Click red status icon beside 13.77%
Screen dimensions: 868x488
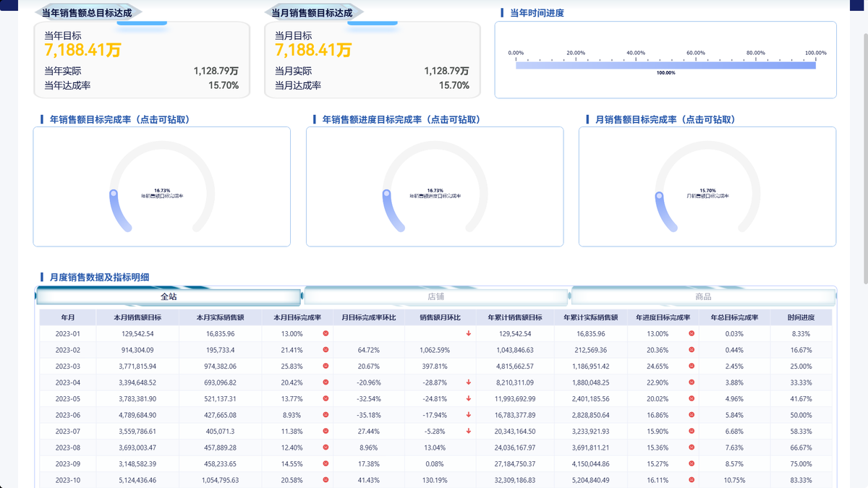[x=325, y=398]
